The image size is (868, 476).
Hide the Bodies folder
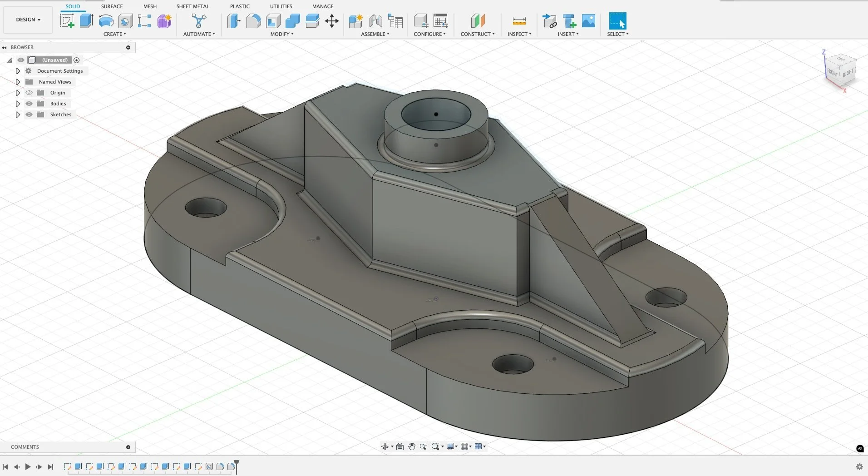(29, 104)
